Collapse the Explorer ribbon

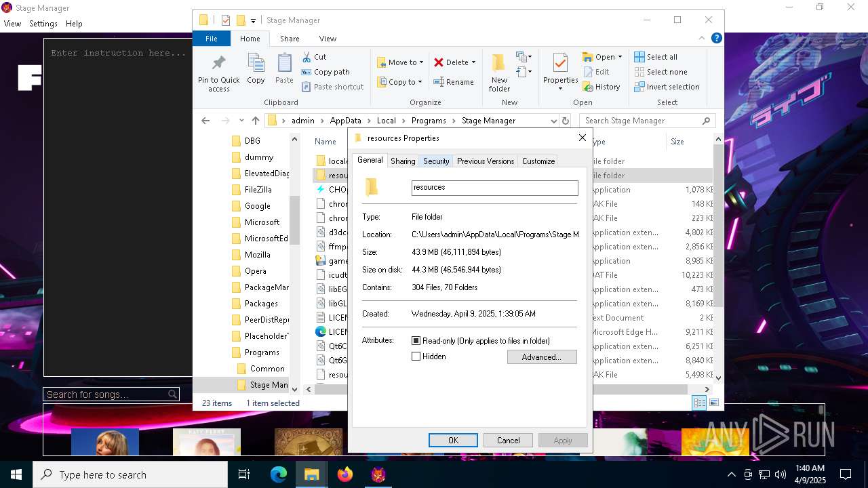(x=703, y=39)
